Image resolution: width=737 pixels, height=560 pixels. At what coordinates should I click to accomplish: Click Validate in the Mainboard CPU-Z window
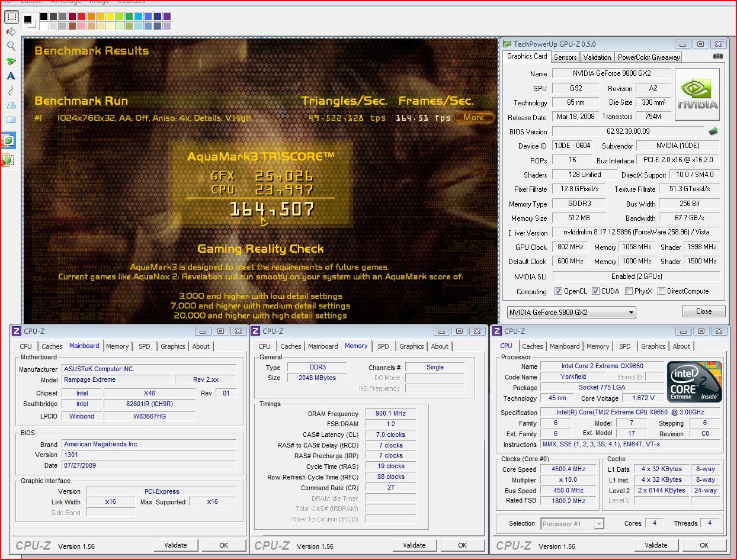point(175,545)
